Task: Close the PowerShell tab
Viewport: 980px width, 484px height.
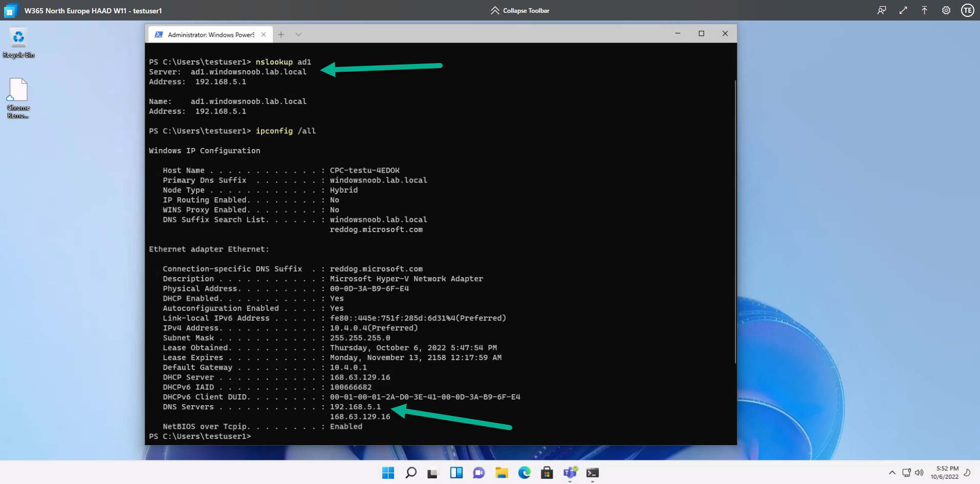Action: pos(264,34)
